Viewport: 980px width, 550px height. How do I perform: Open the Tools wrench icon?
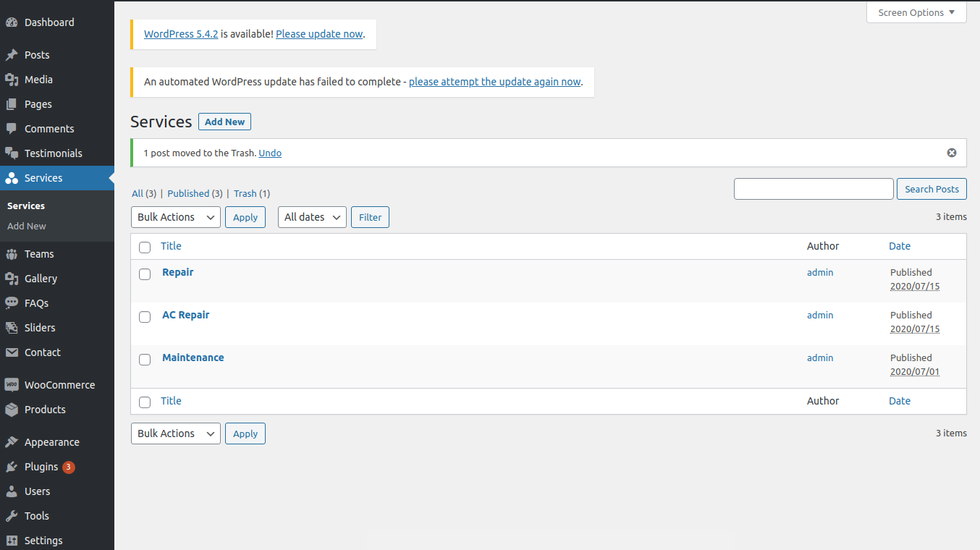click(12, 516)
